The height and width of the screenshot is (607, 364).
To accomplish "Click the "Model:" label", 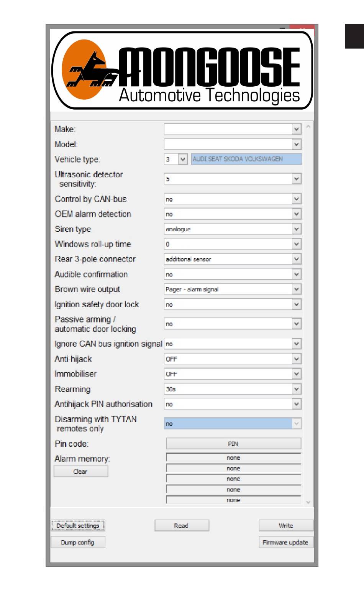I will [x=66, y=144].
